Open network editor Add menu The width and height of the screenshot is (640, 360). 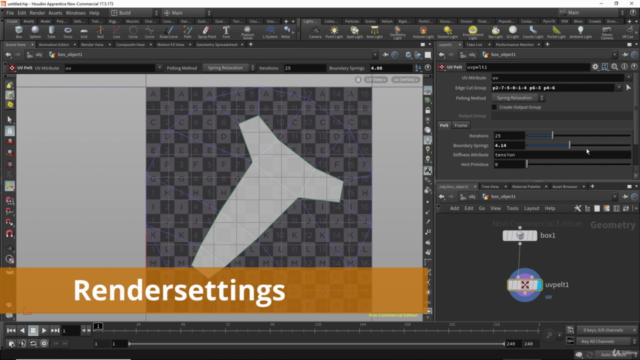click(x=454, y=208)
